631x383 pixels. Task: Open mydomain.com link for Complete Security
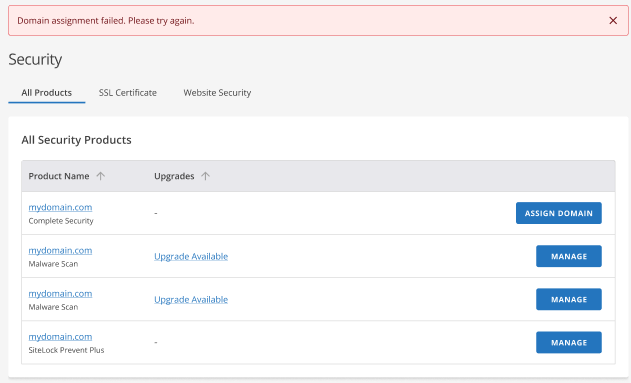60,207
